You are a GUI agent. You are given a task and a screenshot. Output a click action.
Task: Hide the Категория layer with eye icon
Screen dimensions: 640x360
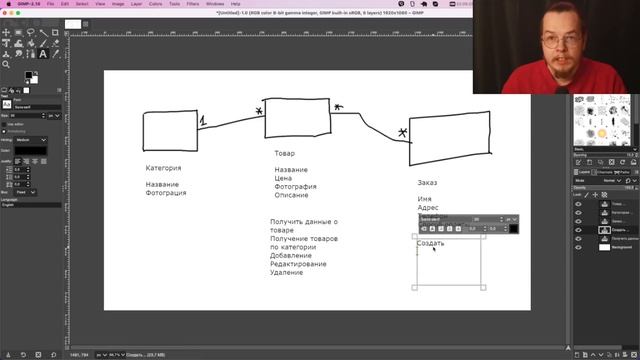pyautogui.click(x=578, y=213)
